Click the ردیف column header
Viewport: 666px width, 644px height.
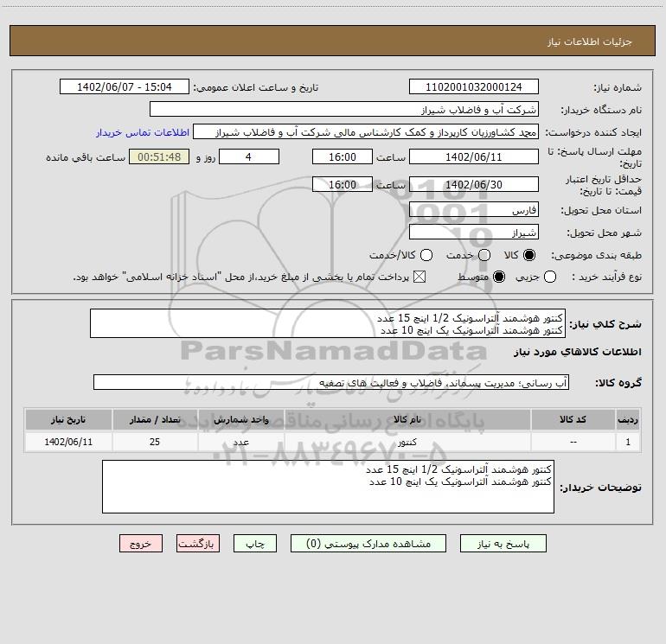(x=628, y=419)
